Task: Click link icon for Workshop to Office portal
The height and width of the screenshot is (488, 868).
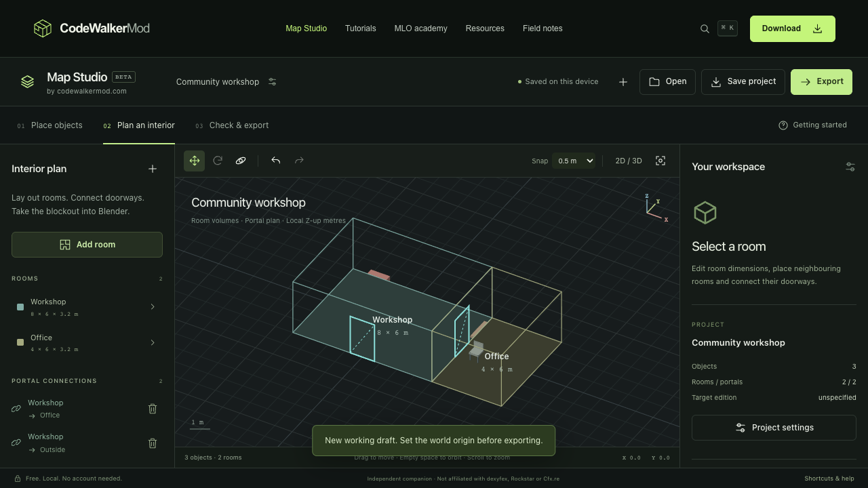Action: pyautogui.click(x=16, y=409)
